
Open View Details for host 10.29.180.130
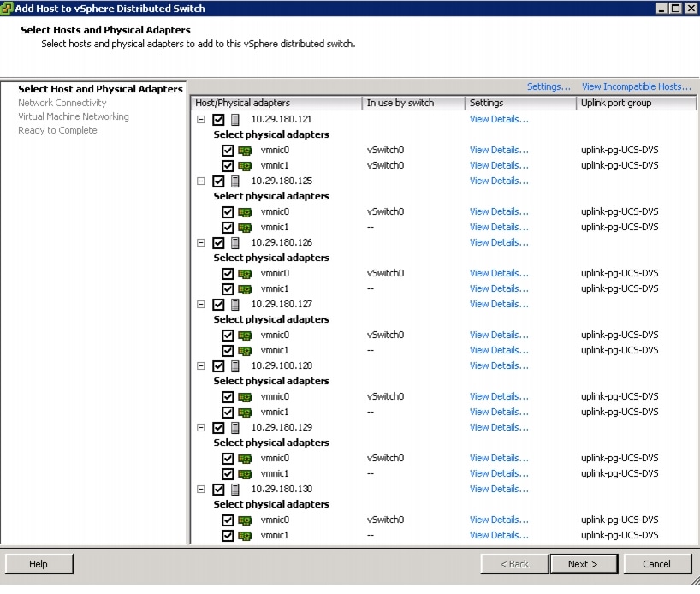point(499,489)
